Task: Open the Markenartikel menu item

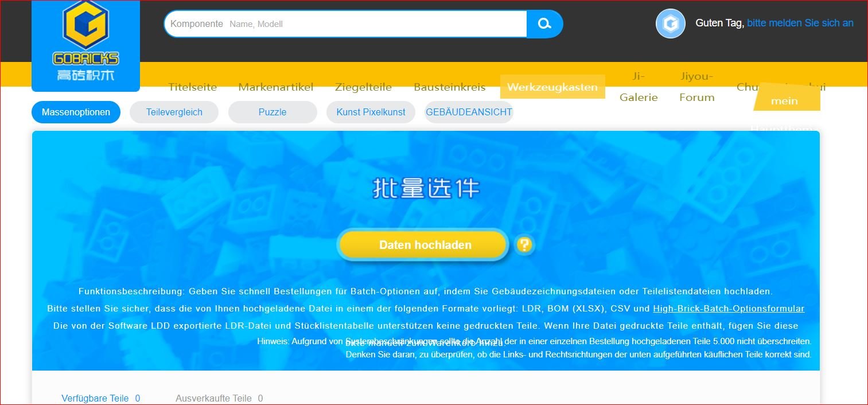Action: coord(276,87)
